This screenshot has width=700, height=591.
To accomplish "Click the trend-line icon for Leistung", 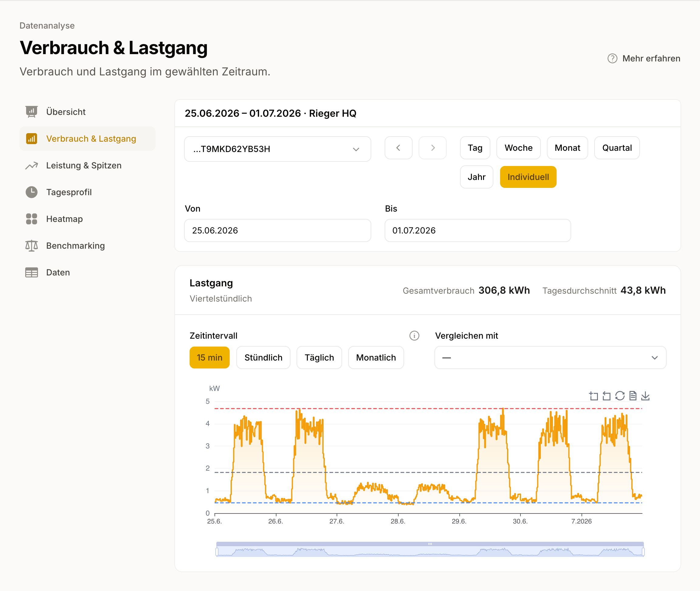I will [x=32, y=165].
